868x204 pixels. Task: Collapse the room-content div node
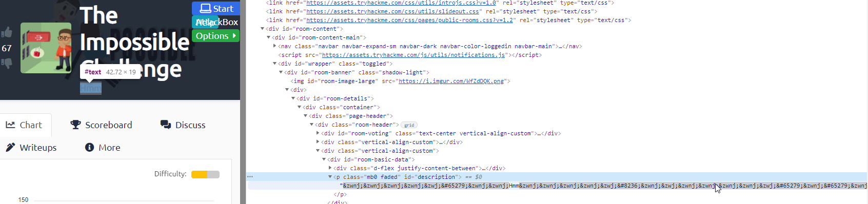coord(262,29)
